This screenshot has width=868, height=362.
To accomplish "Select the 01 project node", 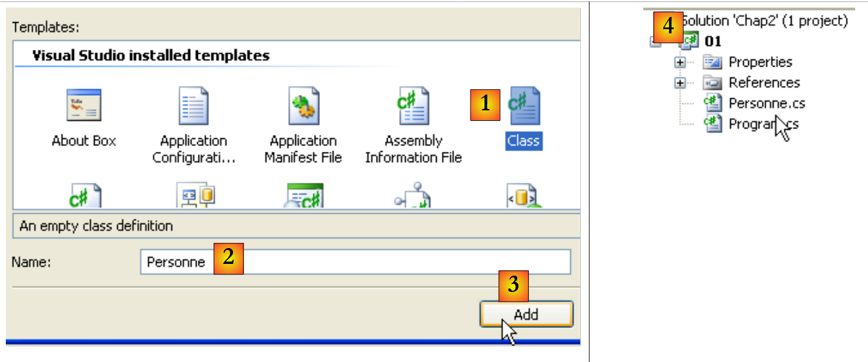I will [x=713, y=41].
